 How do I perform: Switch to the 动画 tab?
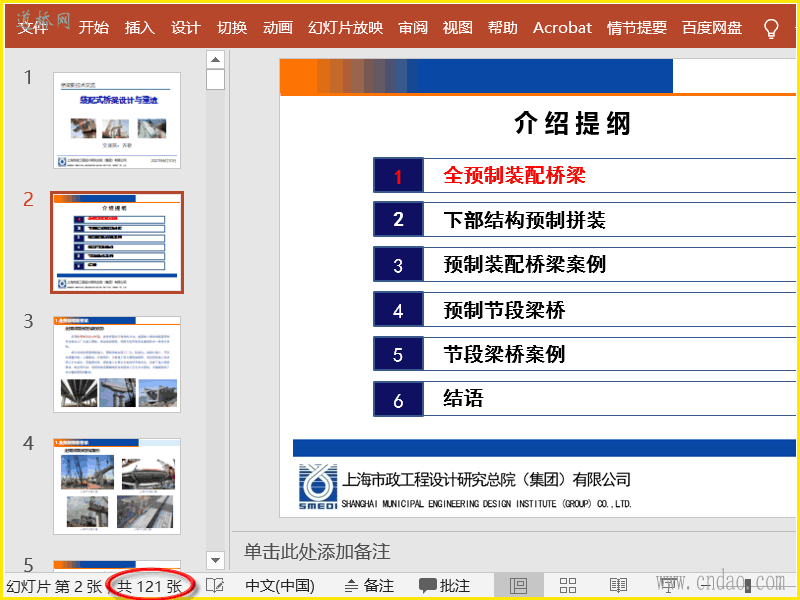278,28
